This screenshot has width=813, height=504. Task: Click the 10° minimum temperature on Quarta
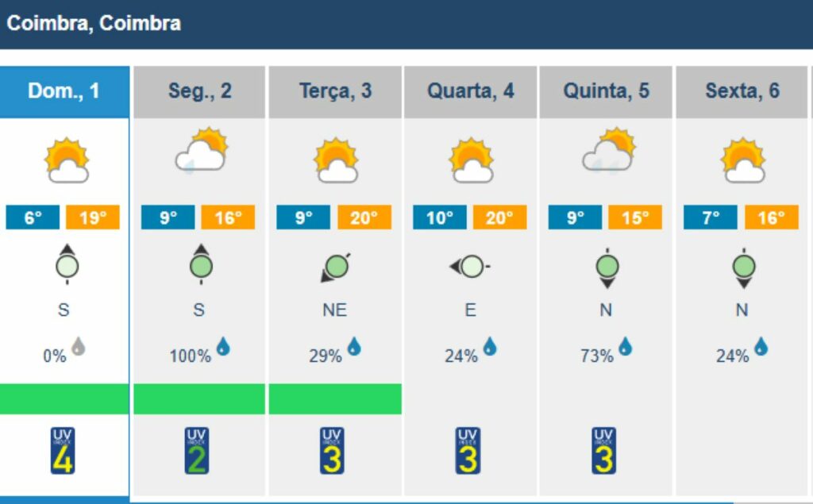point(439,217)
